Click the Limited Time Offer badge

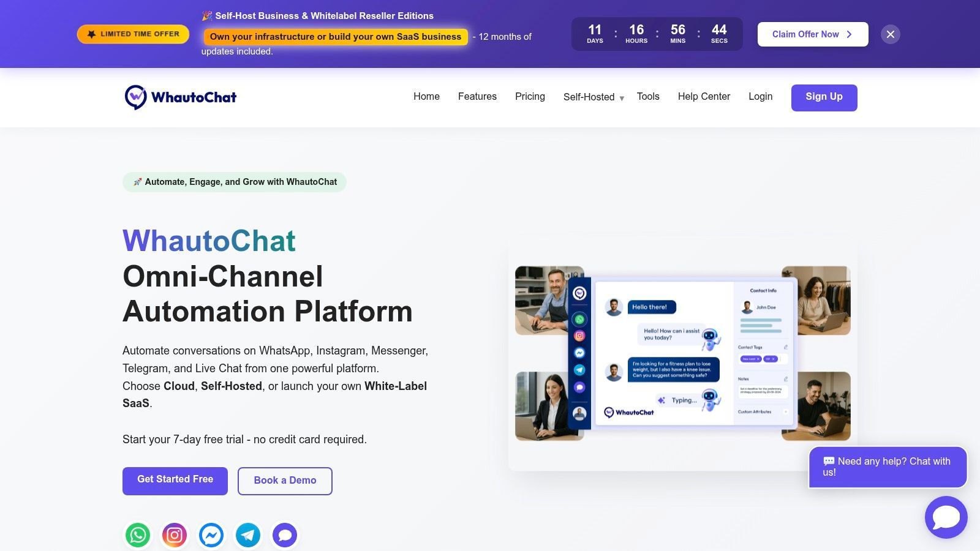[133, 34]
